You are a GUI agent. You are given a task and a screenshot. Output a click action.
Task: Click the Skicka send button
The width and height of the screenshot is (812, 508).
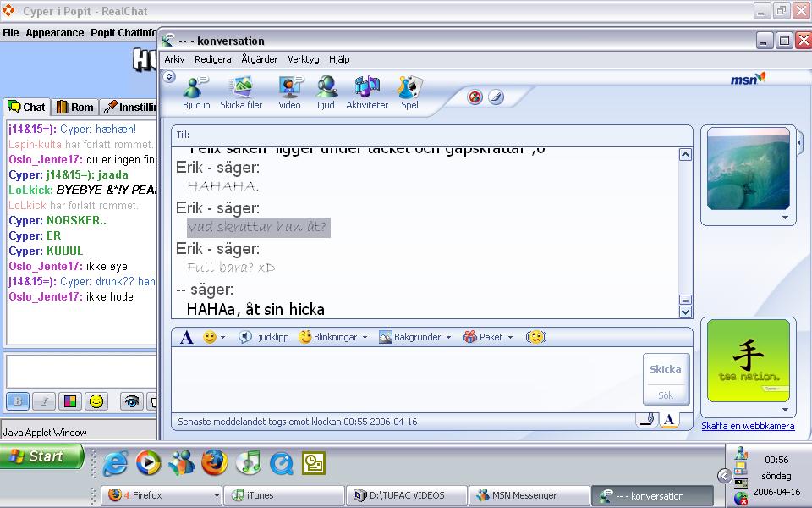tap(666, 369)
